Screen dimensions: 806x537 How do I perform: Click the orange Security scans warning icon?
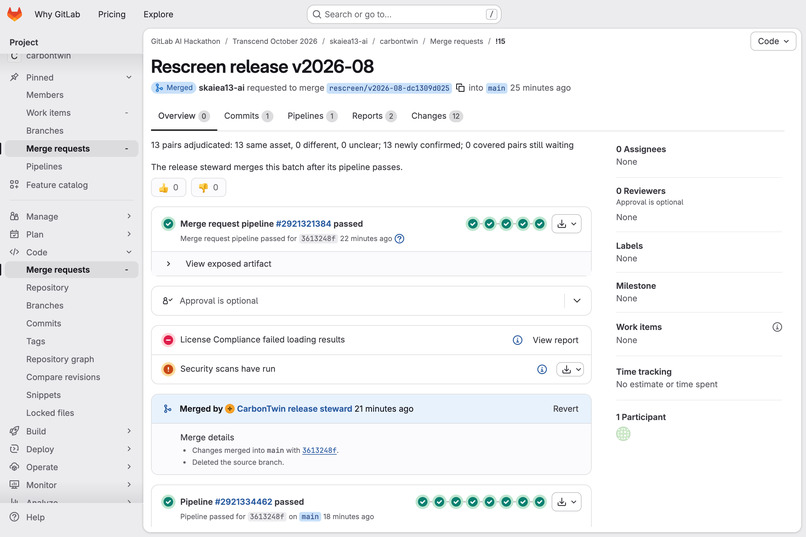168,369
